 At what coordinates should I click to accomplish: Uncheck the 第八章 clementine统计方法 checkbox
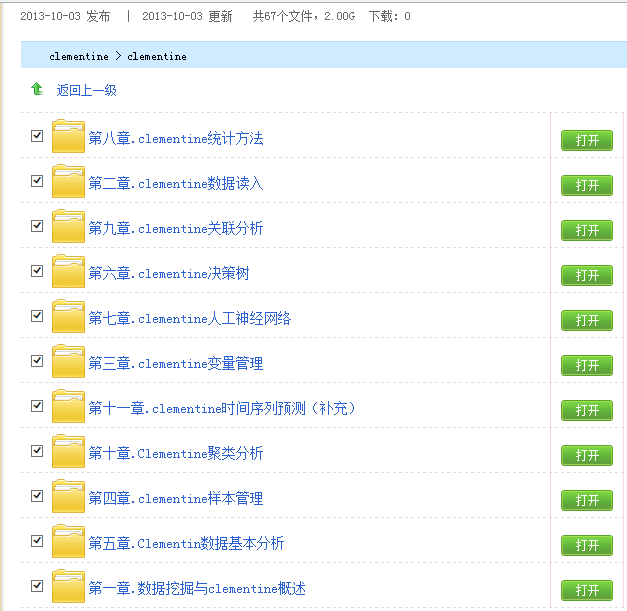tap(37, 136)
